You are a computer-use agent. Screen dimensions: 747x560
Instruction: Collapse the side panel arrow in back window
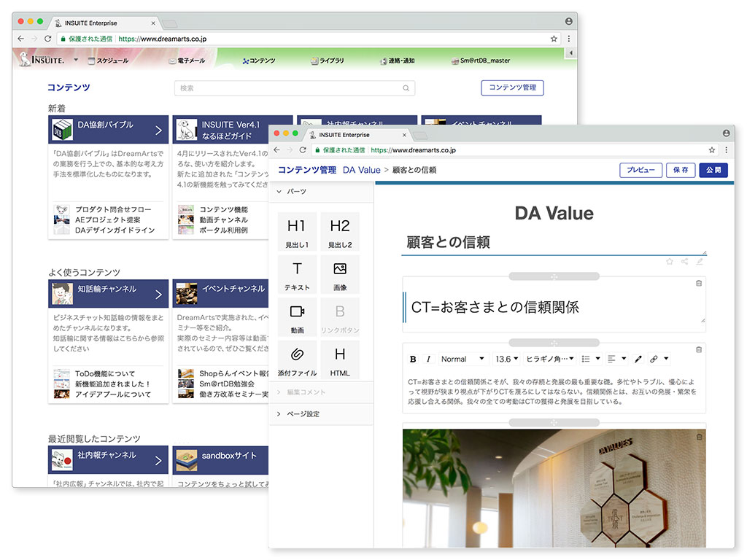click(570, 52)
